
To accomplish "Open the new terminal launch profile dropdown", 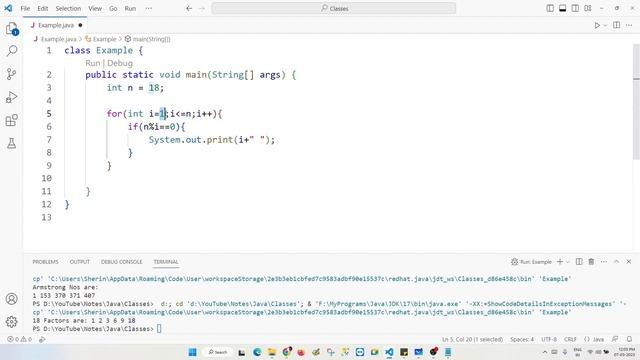I will [x=568, y=262].
